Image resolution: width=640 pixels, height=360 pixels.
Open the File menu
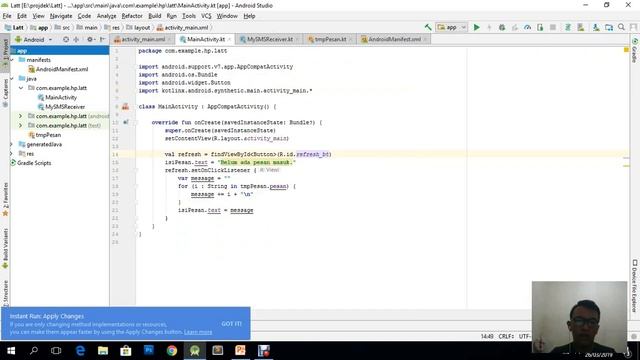tap(7, 16)
